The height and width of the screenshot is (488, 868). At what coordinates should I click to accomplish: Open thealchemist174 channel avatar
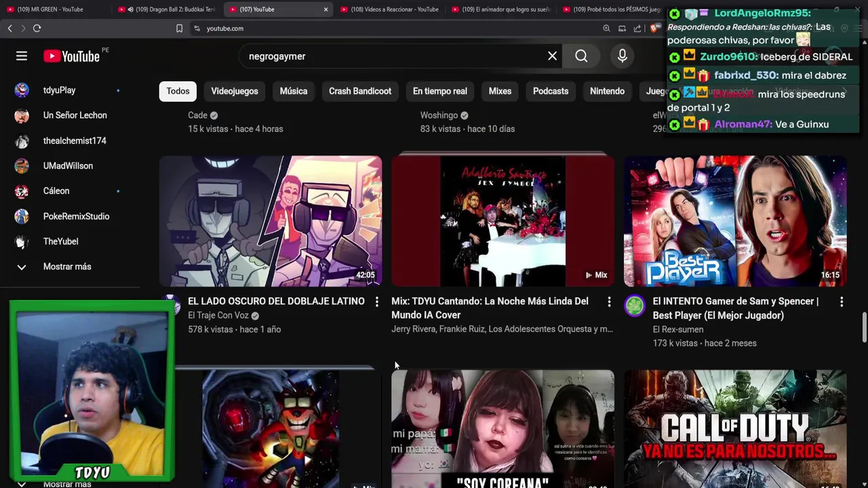click(x=22, y=141)
